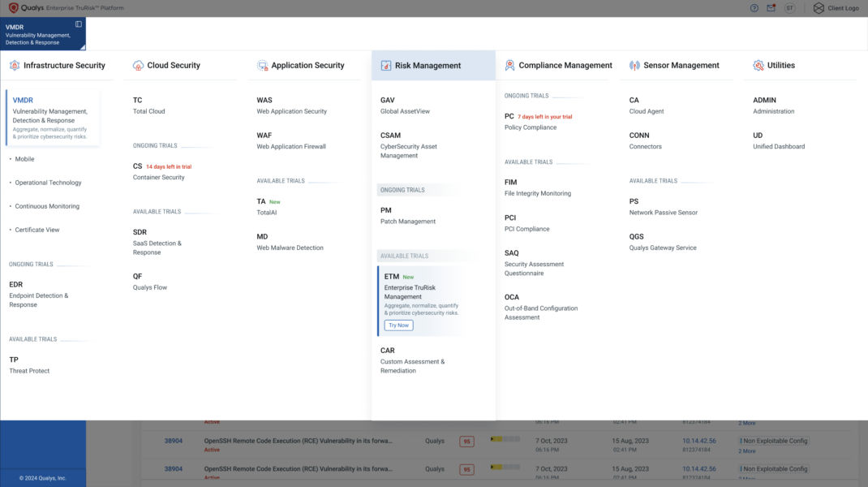868x487 pixels.
Task: Expand the Mobile section in sidebar
Action: click(x=25, y=158)
